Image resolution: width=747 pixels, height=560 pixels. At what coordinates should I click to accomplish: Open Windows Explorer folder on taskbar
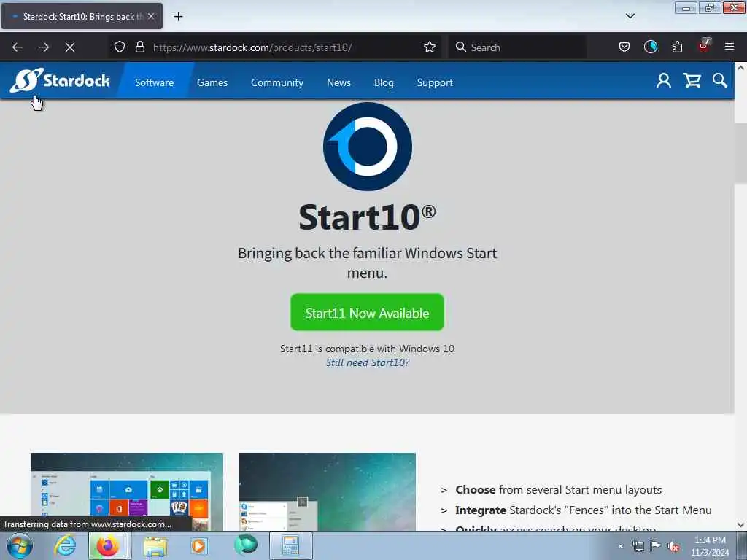(155, 545)
